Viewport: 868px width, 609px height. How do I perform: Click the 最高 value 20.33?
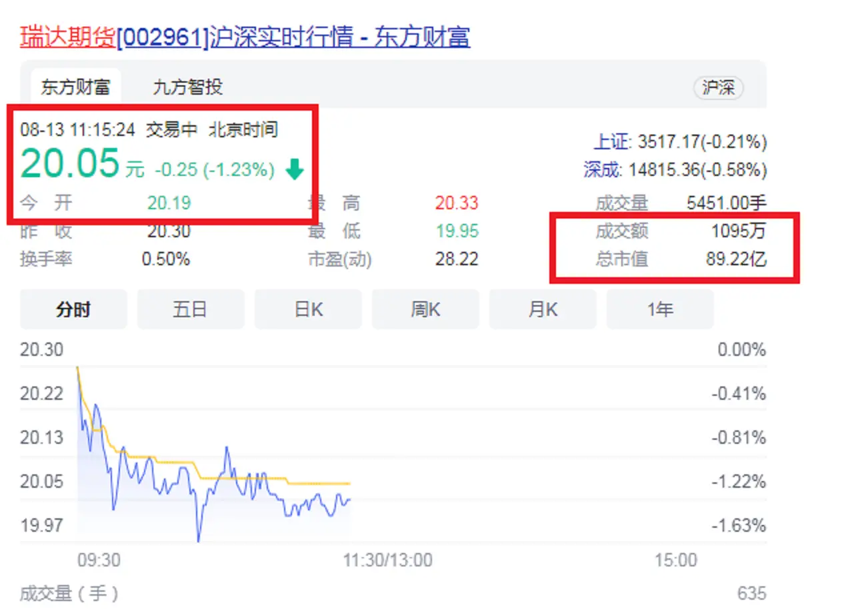[457, 203]
